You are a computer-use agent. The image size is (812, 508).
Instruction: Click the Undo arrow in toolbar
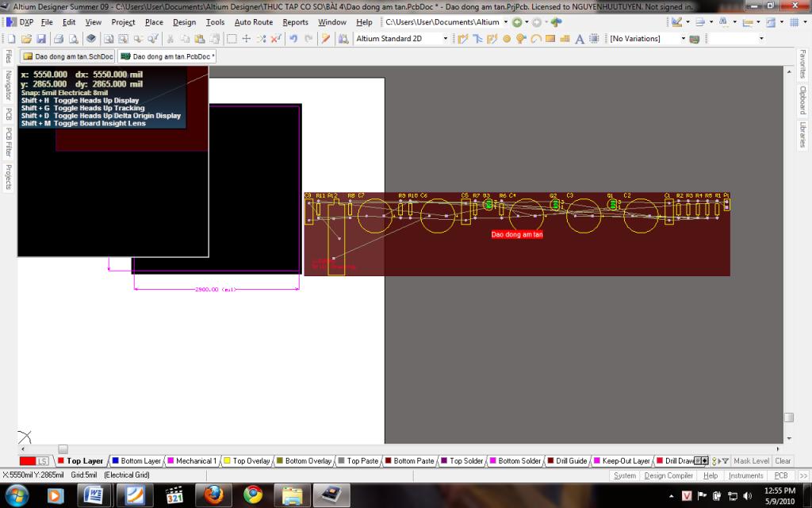(293, 38)
